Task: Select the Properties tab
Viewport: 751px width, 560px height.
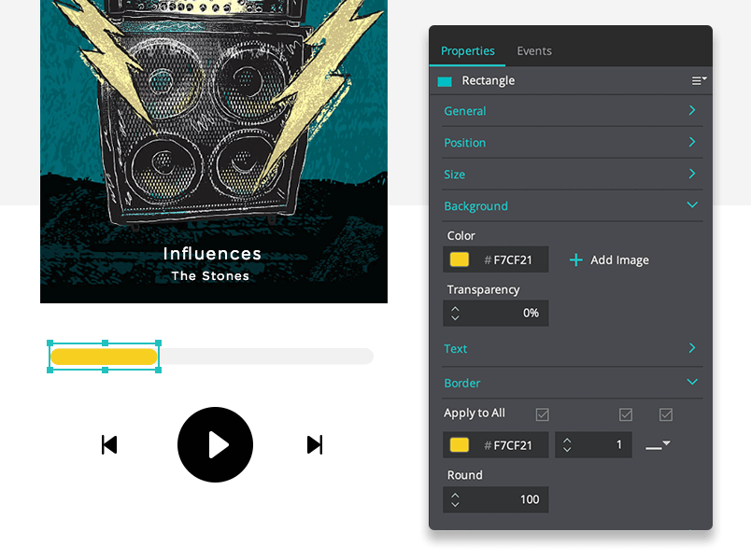Action: (467, 50)
